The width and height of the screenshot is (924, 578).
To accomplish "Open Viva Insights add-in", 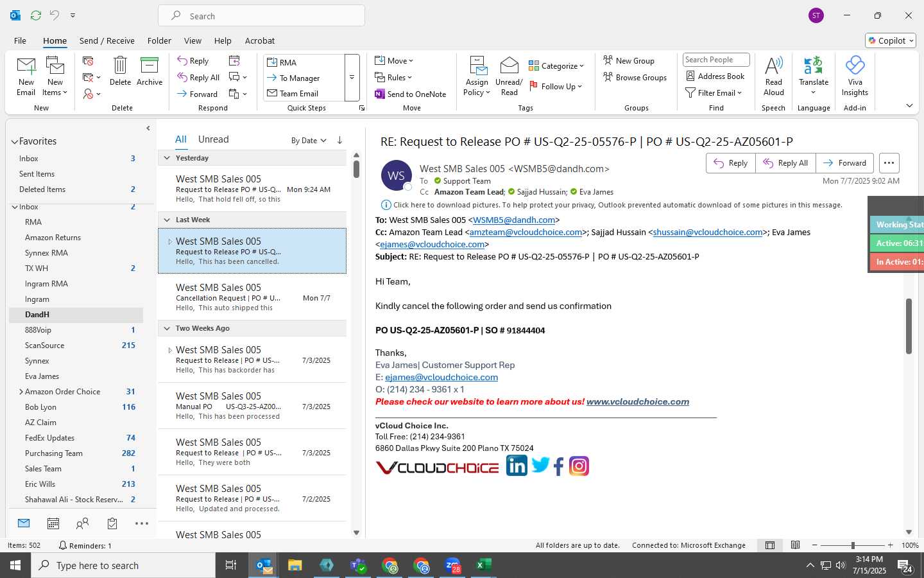I will (x=855, y=76).
